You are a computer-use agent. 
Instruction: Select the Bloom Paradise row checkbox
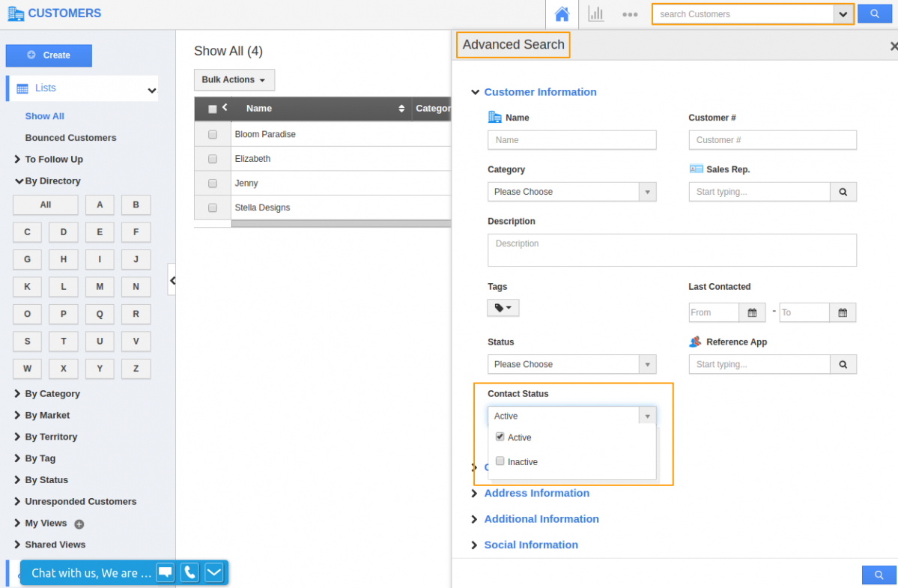[213, 134]
